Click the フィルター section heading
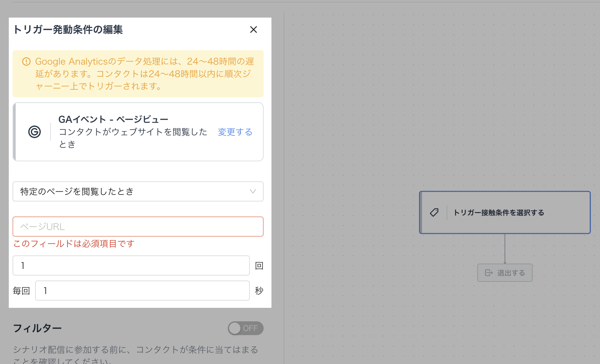Screen dimensions: 600x364 [x=37, y=328]
